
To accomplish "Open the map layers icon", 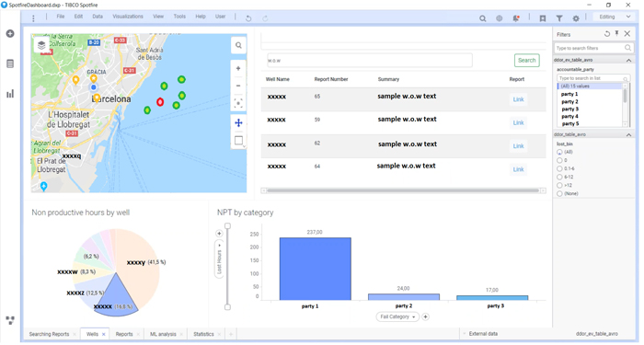I will (41, 45).
